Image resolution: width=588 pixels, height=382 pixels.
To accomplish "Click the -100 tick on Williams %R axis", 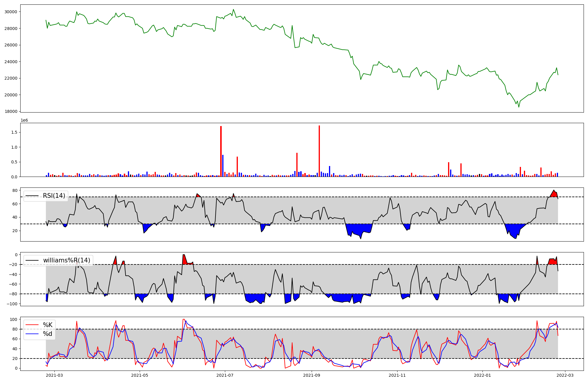I will pyautogui.click(x=12, y=304).
